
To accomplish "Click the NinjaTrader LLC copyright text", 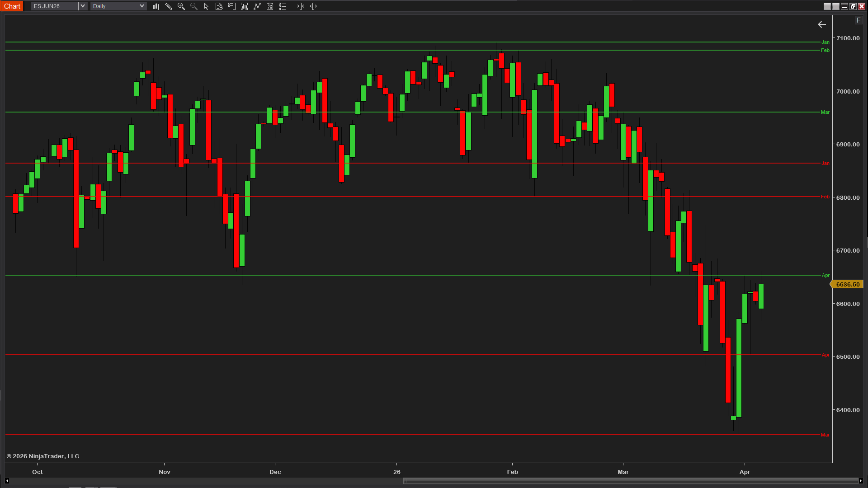I will click(x=44, y=456).
